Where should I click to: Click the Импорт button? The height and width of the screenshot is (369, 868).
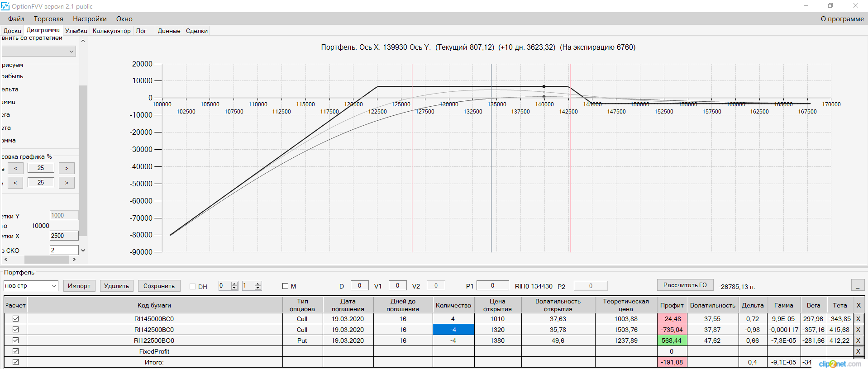79,286
